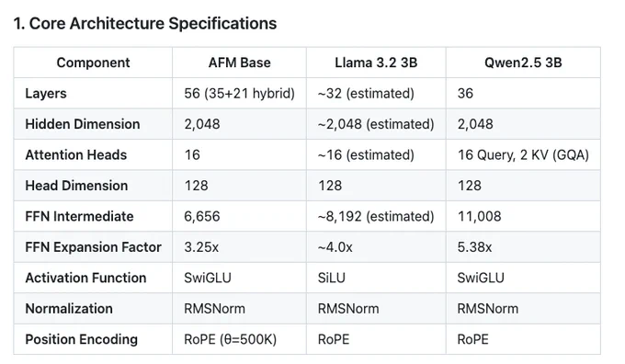Click the ~8,192 (estimated) cell
Viewport: 625px width, 364px height.
point(376,216)
